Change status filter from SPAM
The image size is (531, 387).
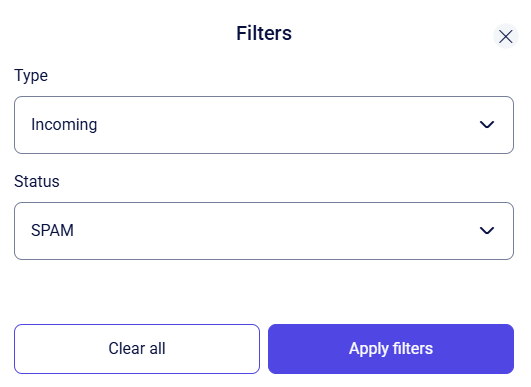[264, 231]
